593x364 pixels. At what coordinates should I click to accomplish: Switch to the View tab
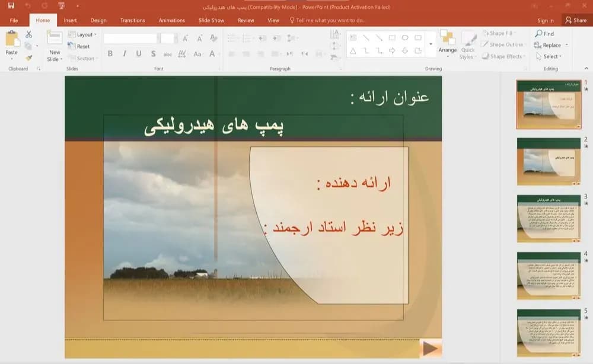point(273,20)
